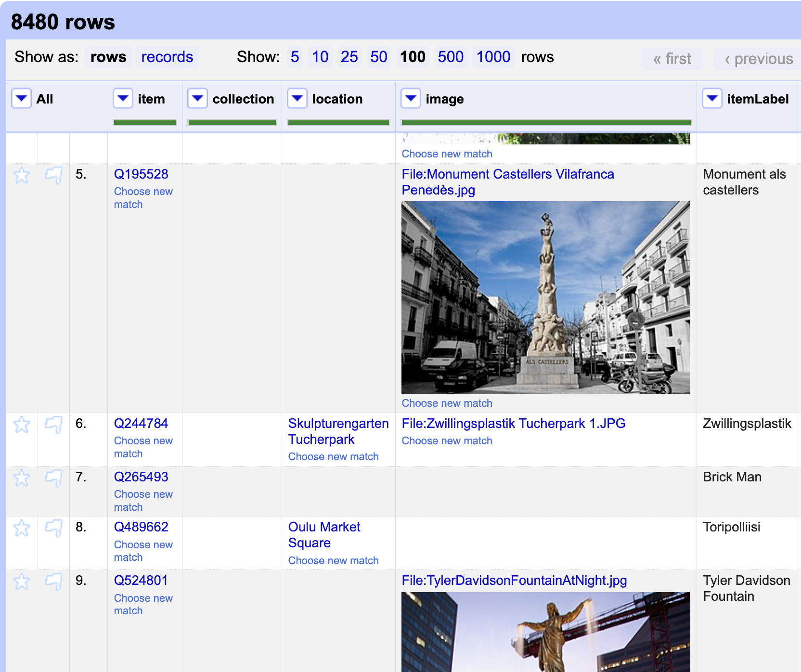Open the itemLabel column dropdown menu

[712, 98]
